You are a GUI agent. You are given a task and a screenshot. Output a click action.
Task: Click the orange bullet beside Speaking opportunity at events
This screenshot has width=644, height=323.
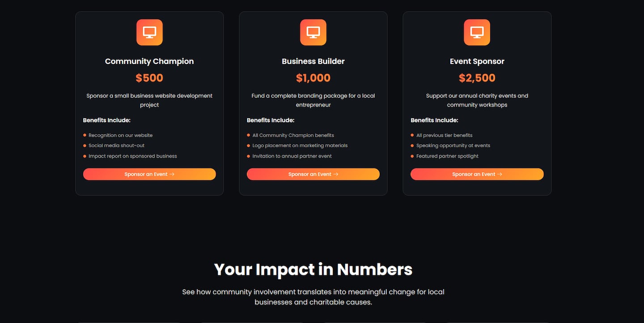coord(412,145)
